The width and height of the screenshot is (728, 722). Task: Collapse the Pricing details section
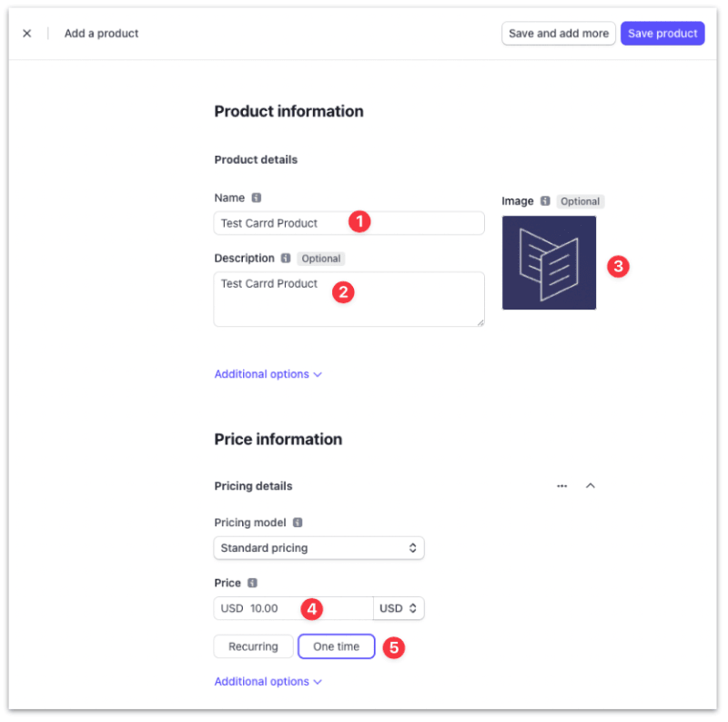point(591,486)
